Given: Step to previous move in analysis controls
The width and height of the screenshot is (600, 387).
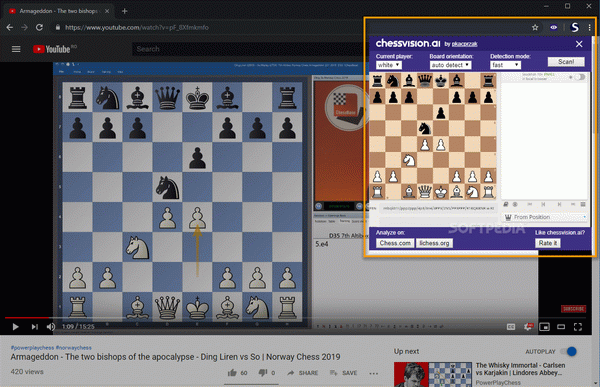Looking at the screenshot, I should [x=543, y=204].
